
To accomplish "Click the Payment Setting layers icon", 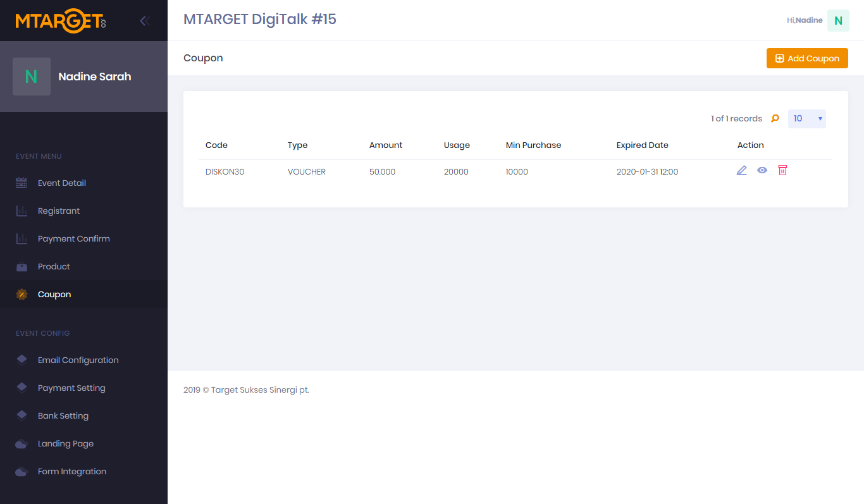I will tap(22, 388).
